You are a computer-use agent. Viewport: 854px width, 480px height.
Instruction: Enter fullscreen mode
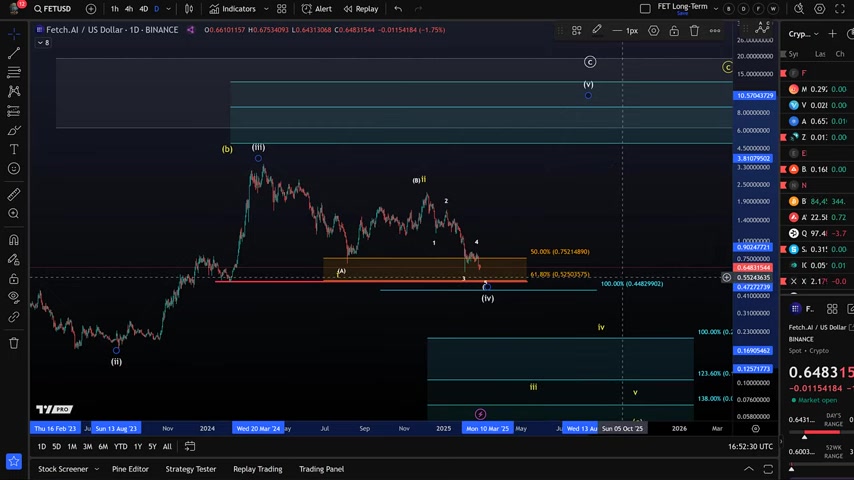840,9
